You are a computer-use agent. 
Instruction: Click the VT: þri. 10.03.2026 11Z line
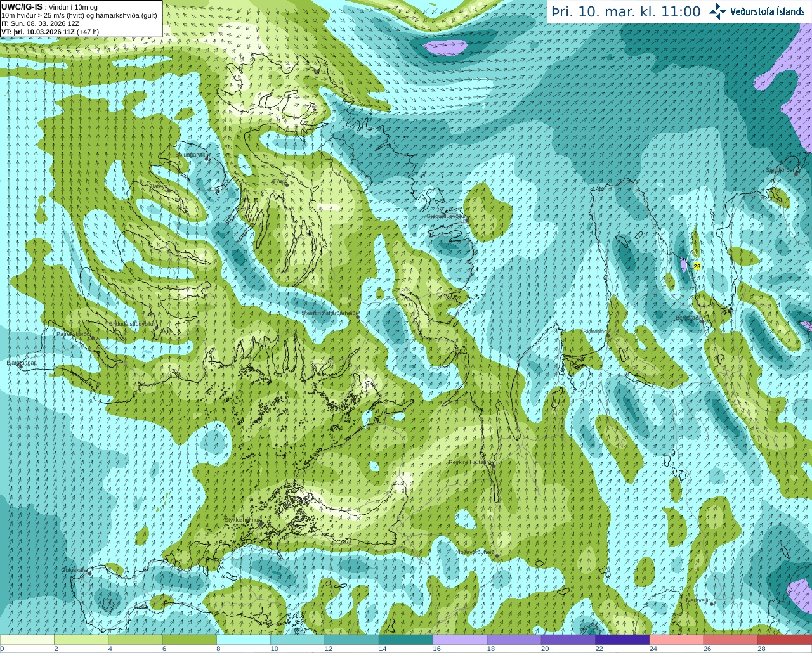click(50, 32)
